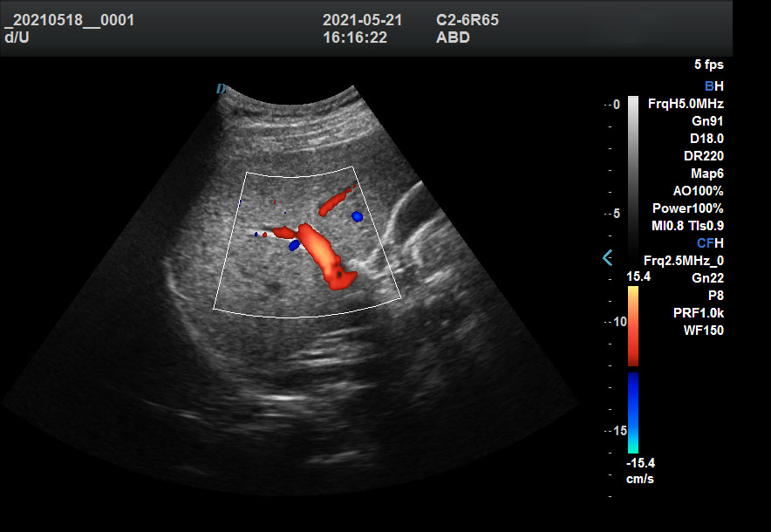The width and height of the screenshot is (771, 532).
Task: Click the 16:16:22 exam time display
Action: 355,38
